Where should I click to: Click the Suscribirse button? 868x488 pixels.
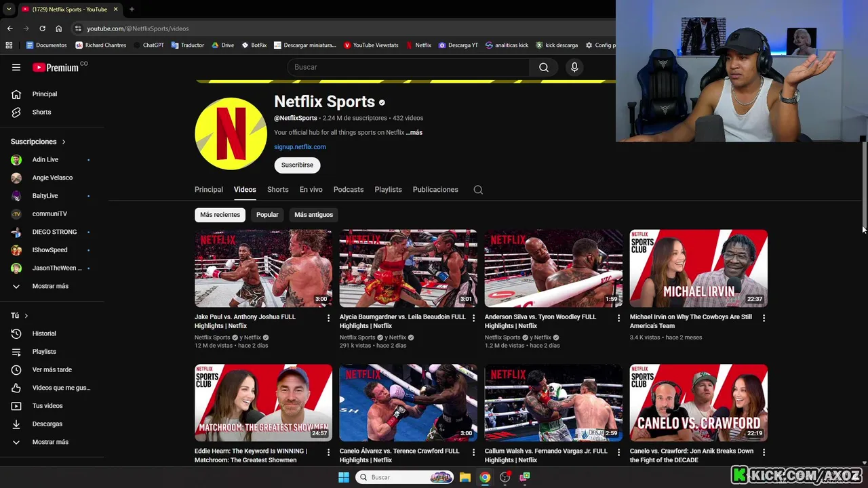tap(297, 165)
